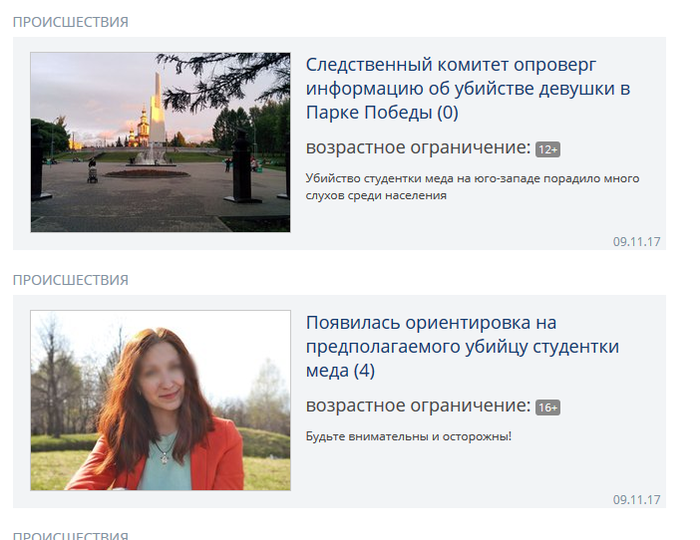The height and width of the screenshot is (540, 700).
Task: Open the park monument thumbnail image
Action: [x=160, y=142]
